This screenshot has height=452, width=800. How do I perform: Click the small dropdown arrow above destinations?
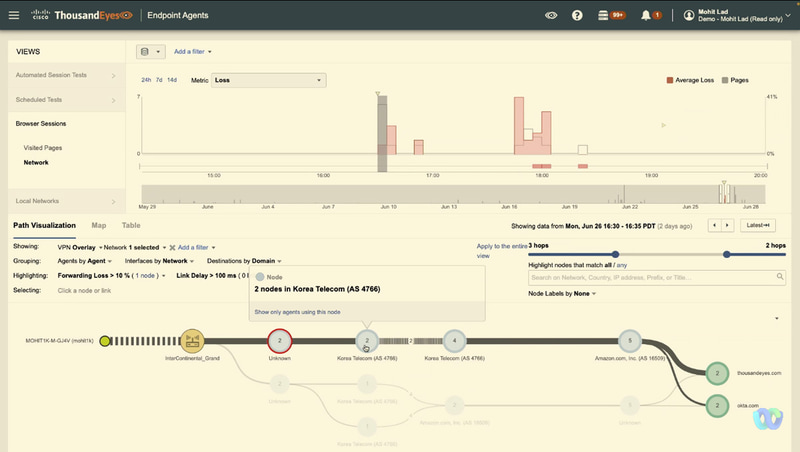777,318
